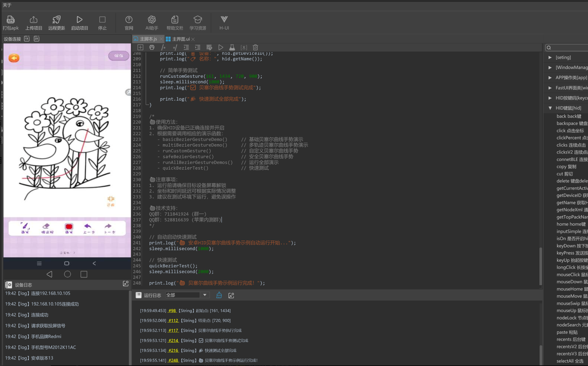Select the red color swatch in drawing app

pyautogui.click(x=69, y=226)
